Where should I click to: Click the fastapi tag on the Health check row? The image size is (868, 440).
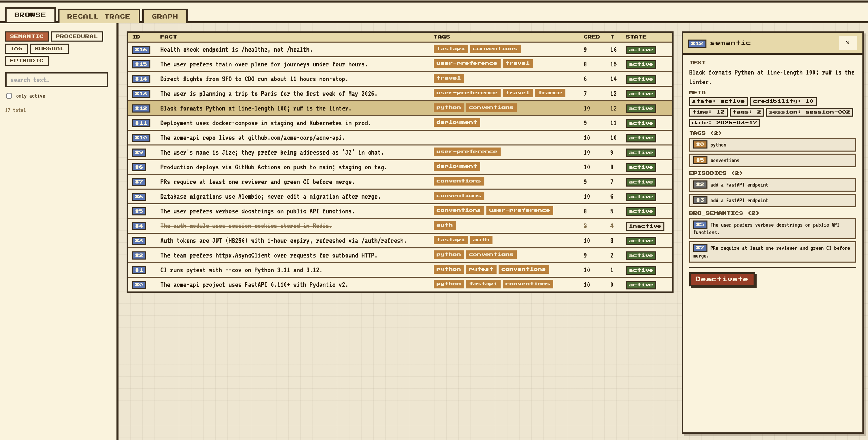pyautogui.click(x=450, y=49)
